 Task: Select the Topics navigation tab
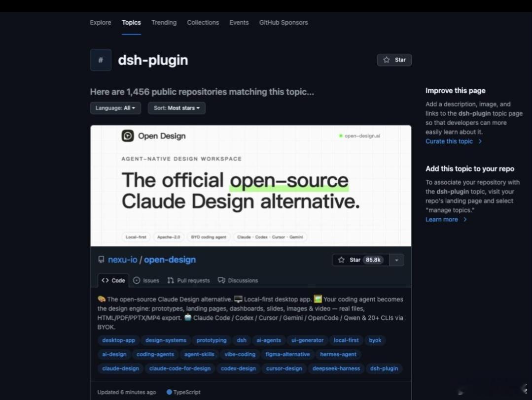(x=131, y=22)
